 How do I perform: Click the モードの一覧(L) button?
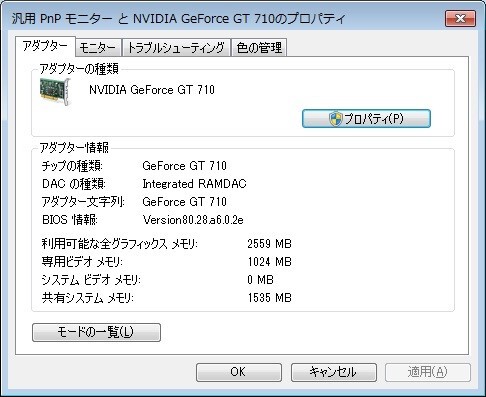[96, 332]
